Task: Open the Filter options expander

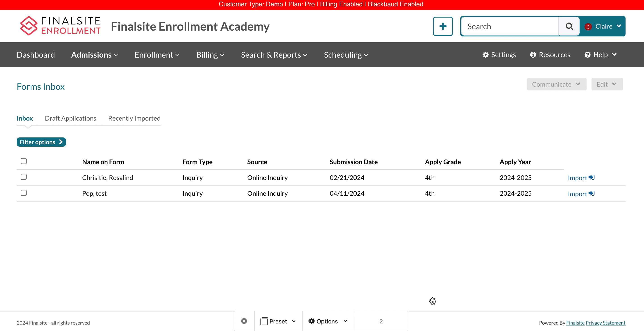Action: [x=41, y=141]
